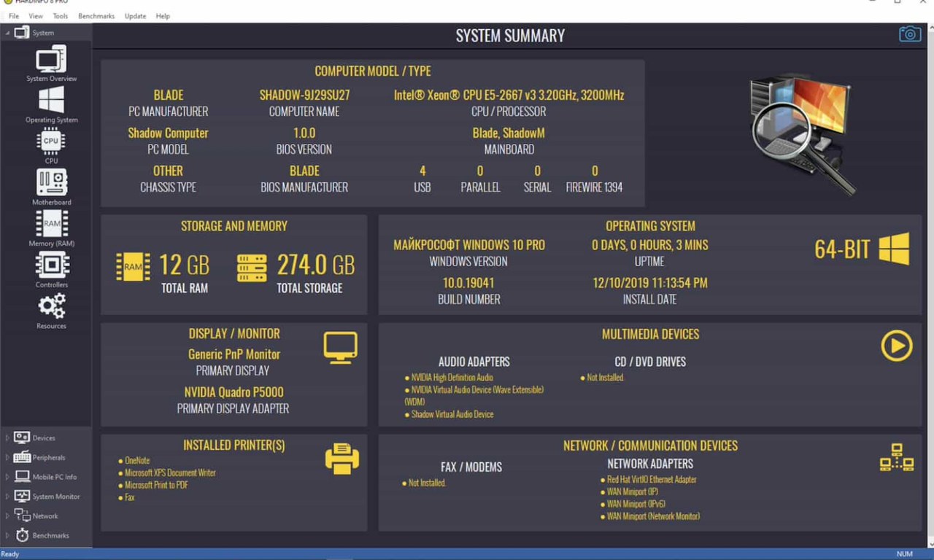Click the OneNote printer entry

[x=137, y=461]
